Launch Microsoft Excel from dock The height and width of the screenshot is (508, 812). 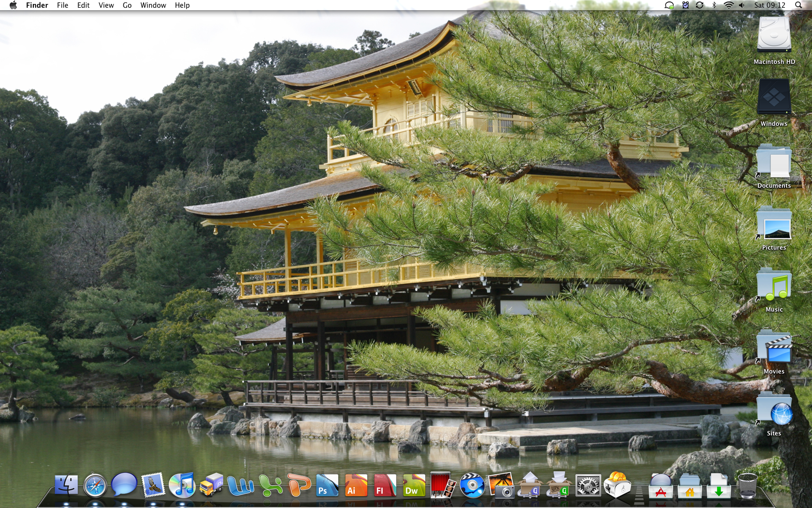pyautogui.click(x=270, y=485)
